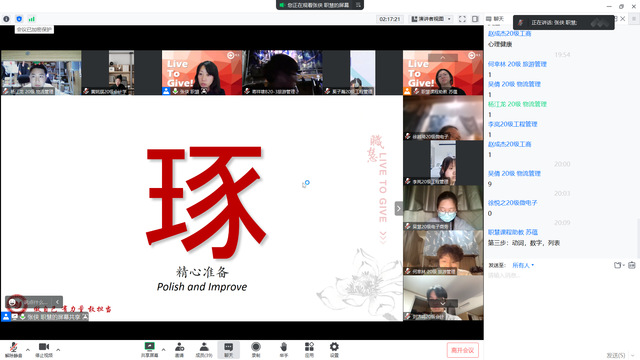The width and height of the screenshot is (640, 360).
Task: Expand audio options arrow beside microphone
Action: (x=28, y=350)
